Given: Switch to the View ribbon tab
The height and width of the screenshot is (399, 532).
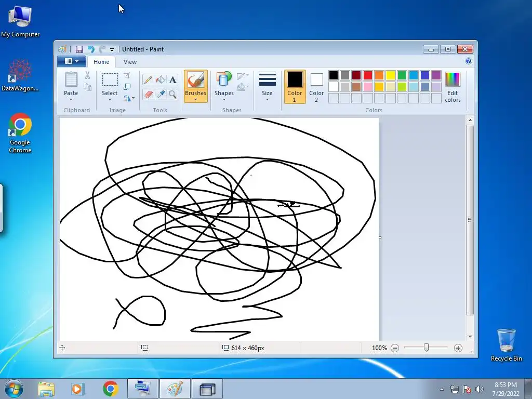Looking at the screenshot, I should (x=130, y=62).
